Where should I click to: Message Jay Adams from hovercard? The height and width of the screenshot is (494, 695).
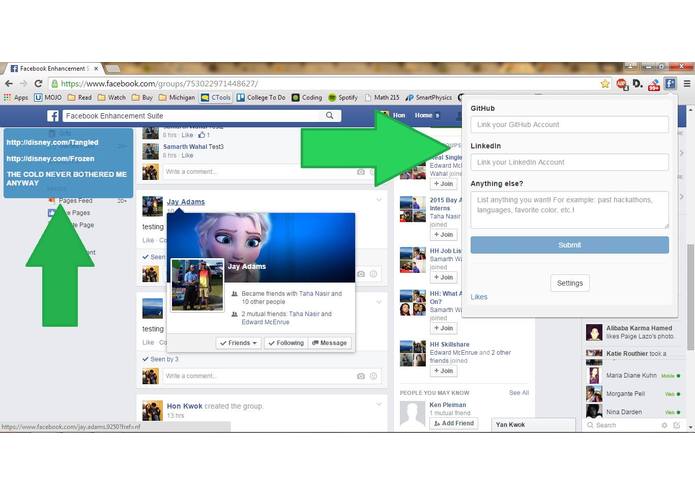[x=329, y=343]
